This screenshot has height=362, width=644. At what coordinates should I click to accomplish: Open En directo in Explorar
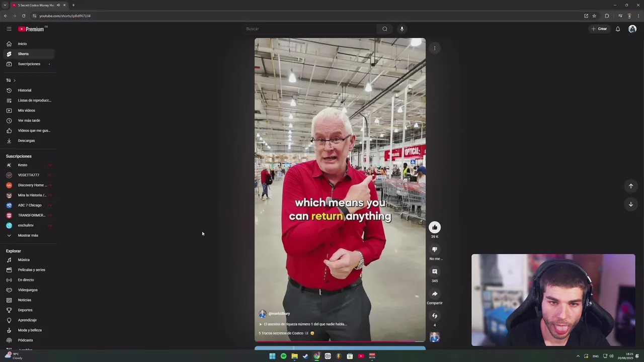click(x=28, y=280)
